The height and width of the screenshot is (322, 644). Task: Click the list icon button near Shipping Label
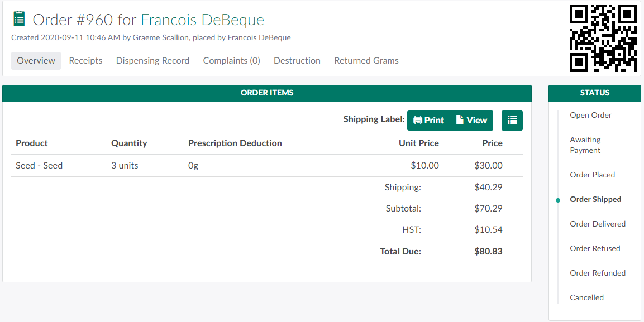(512, 120)
